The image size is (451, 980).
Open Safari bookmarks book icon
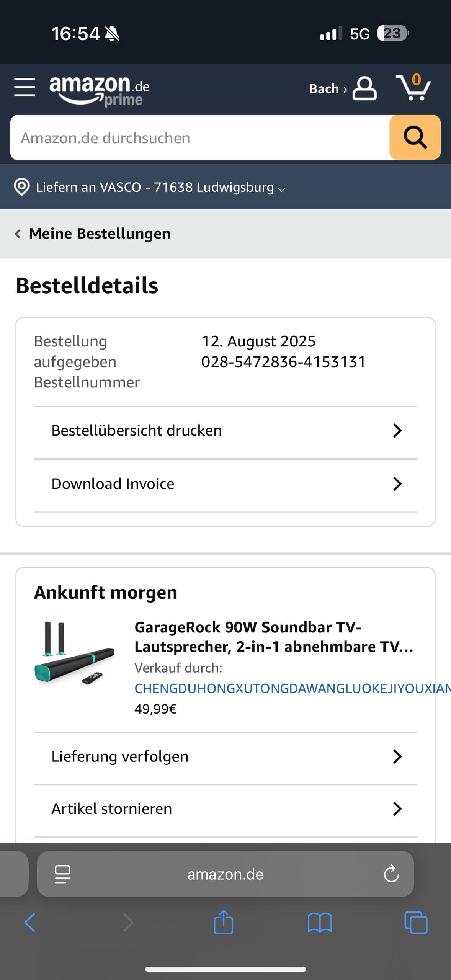[x=320, y=923]
